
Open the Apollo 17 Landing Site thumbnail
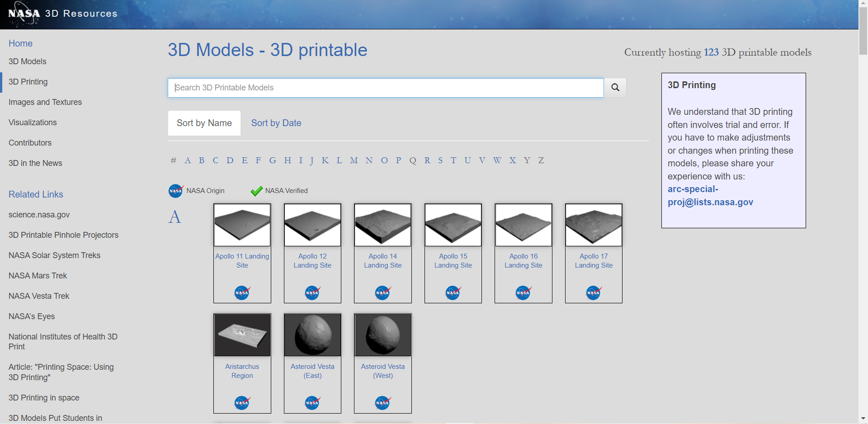(x=594, y=225)
